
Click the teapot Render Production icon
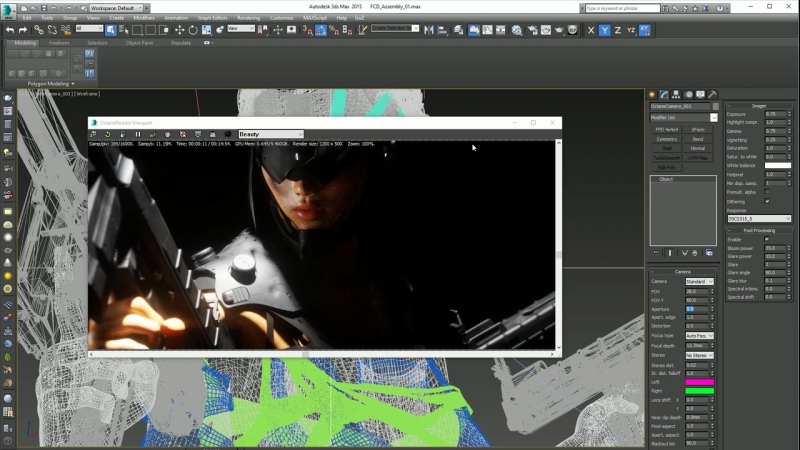[559, 30]
